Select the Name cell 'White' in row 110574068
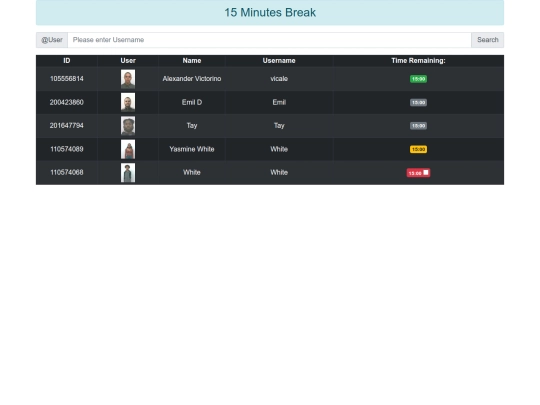This screenshot has height=405, width=540. pyautogui.click(x=192, y=173)
